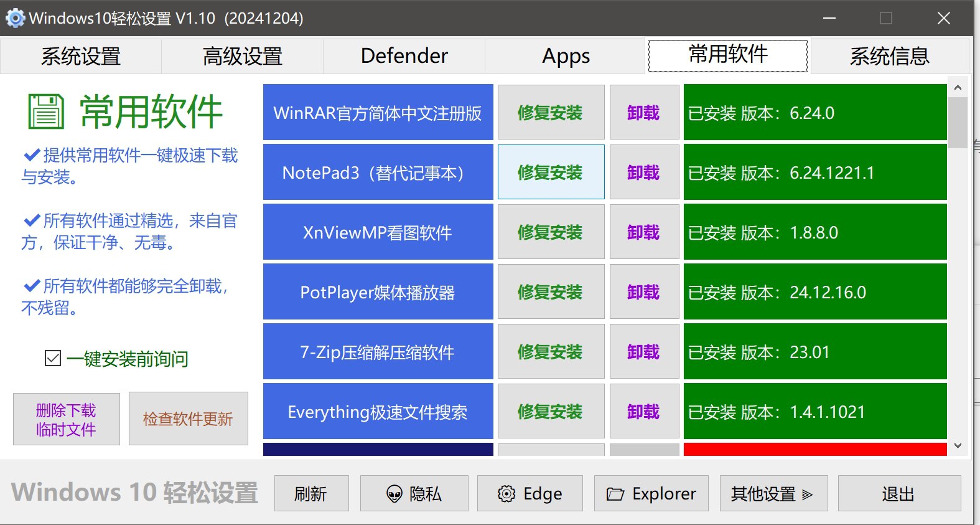Click the green 7-Zip installed version status bar
This screenshot has height=525, width=980.
[x=814, y=352]
